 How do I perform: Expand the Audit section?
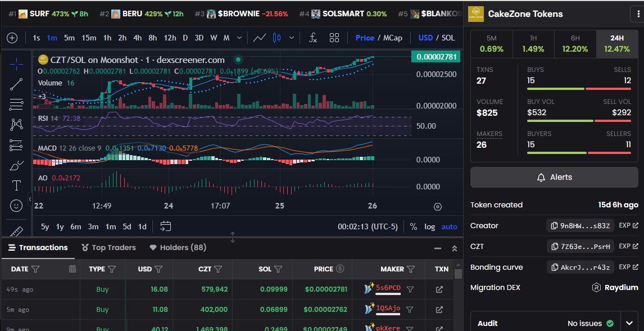pos(629,323)
